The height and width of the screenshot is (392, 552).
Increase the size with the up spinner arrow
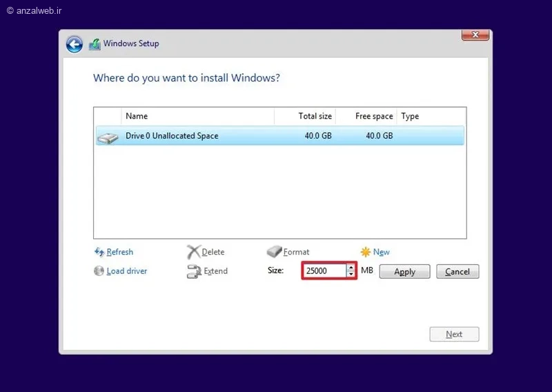point(351,267)
